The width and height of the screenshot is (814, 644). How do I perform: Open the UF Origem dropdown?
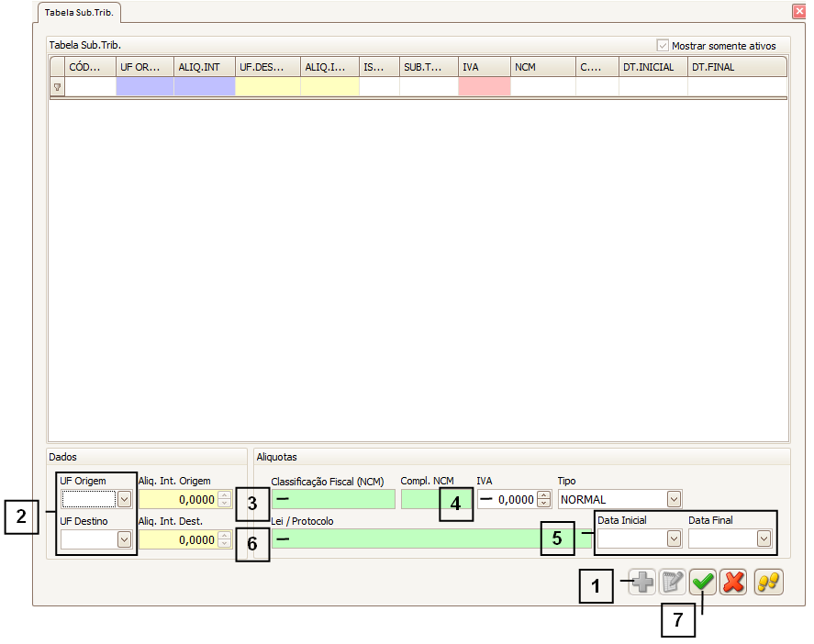pos(125,499)
